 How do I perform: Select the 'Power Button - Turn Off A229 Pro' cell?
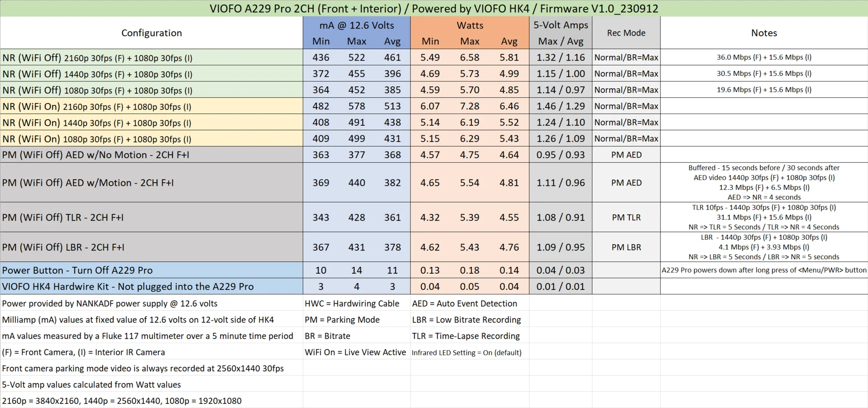151,270
